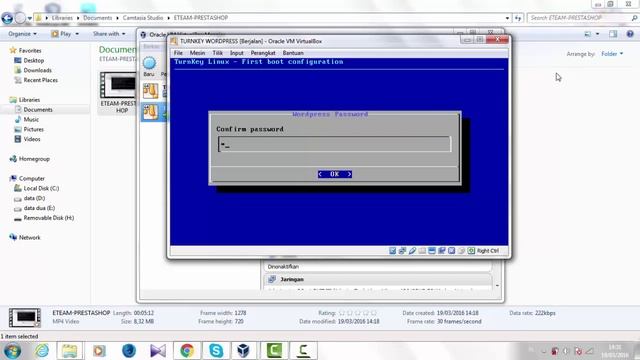
Task: Click Camtasia Studio in the address breadcrumb
Action: point(143,18)
